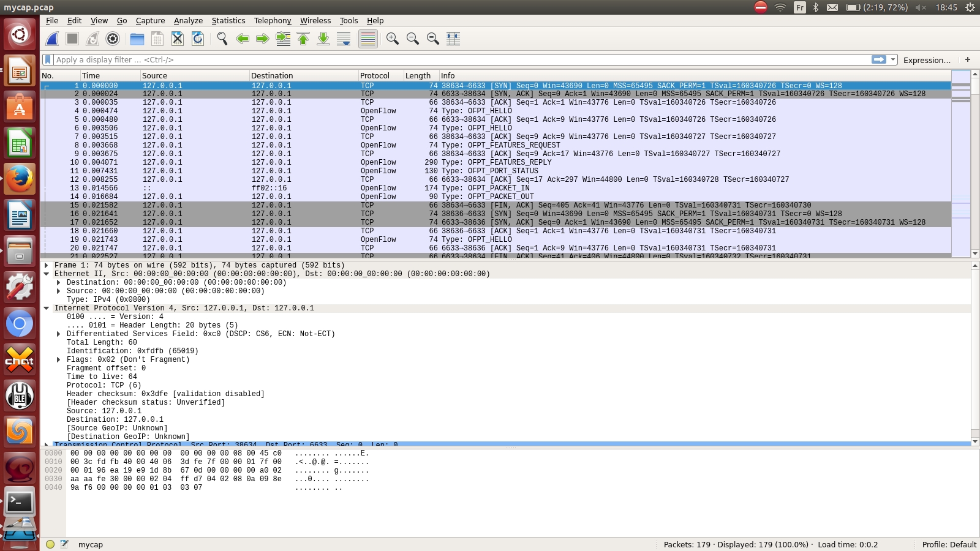Viewport: 980px width, 551px height.
Task: Open the Statistics menu
Action: pos(228,20)
